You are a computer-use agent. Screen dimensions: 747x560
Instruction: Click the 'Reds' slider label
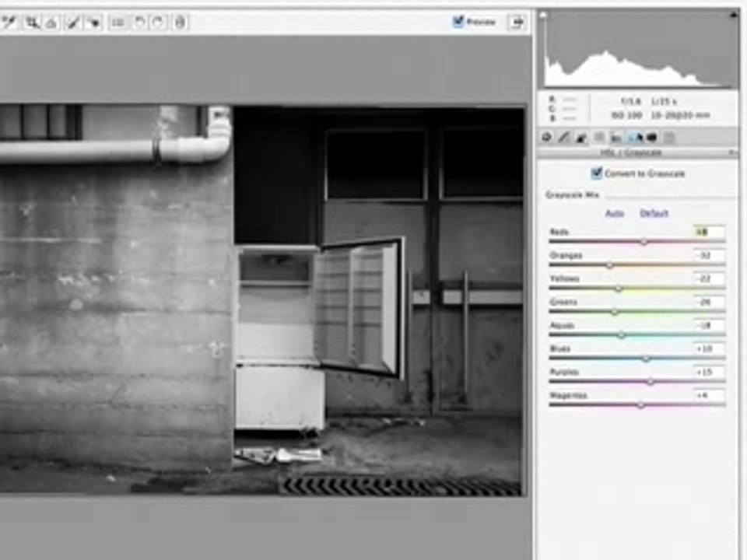[x=559, y=232]
